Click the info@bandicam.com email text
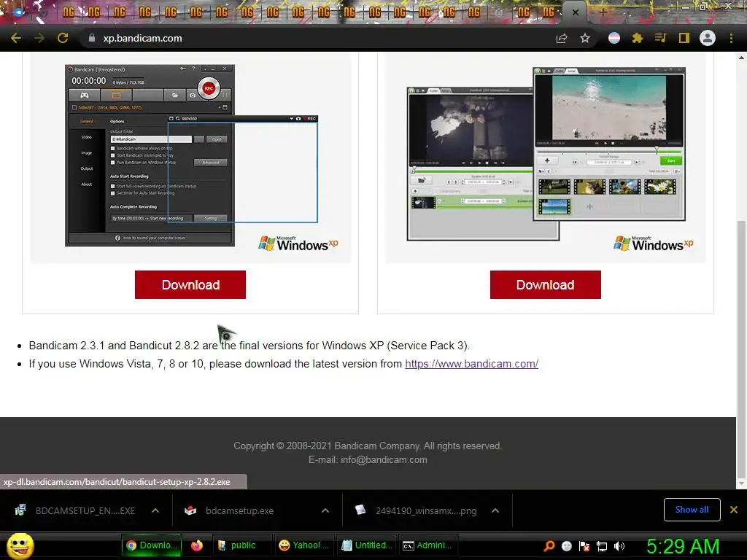The height and width of the screenshot is (560, 747). (384, 460)
